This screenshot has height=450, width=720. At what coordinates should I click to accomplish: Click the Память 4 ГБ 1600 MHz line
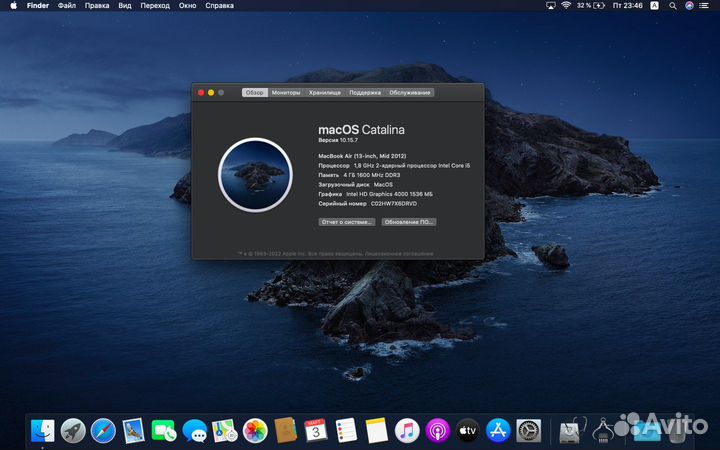point(359,175)
